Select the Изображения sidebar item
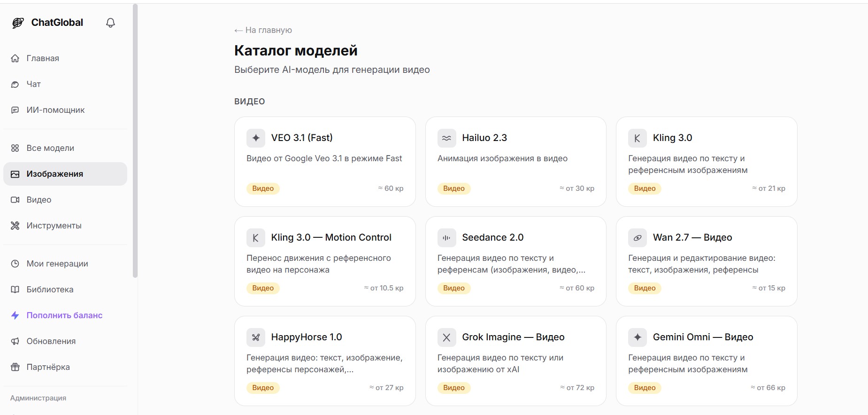 [65, 174]
